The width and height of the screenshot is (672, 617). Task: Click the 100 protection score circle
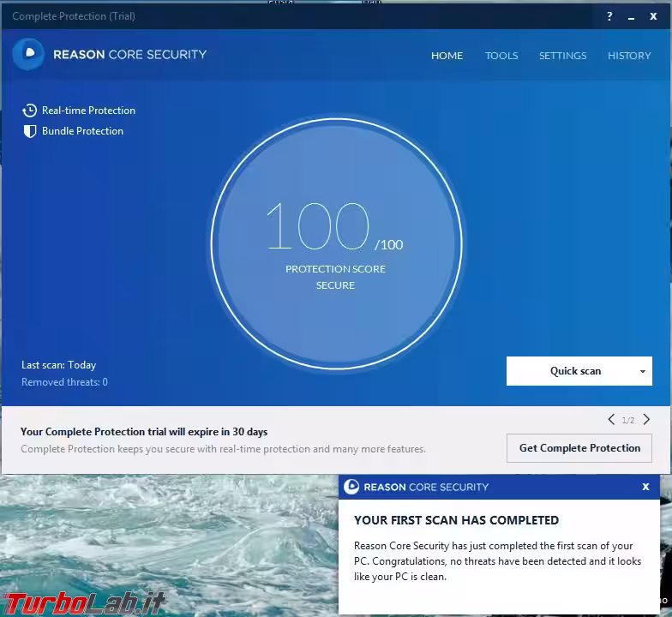tap(336, 243)
